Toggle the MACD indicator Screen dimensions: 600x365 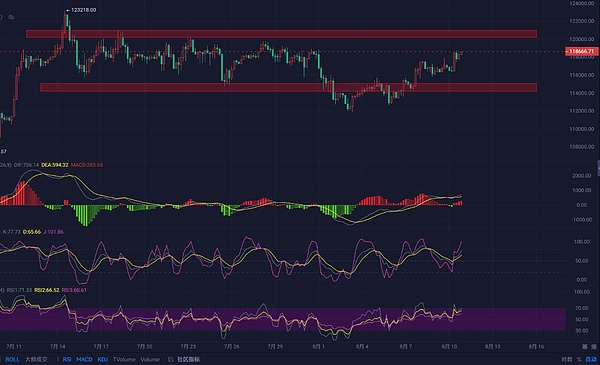84,359
